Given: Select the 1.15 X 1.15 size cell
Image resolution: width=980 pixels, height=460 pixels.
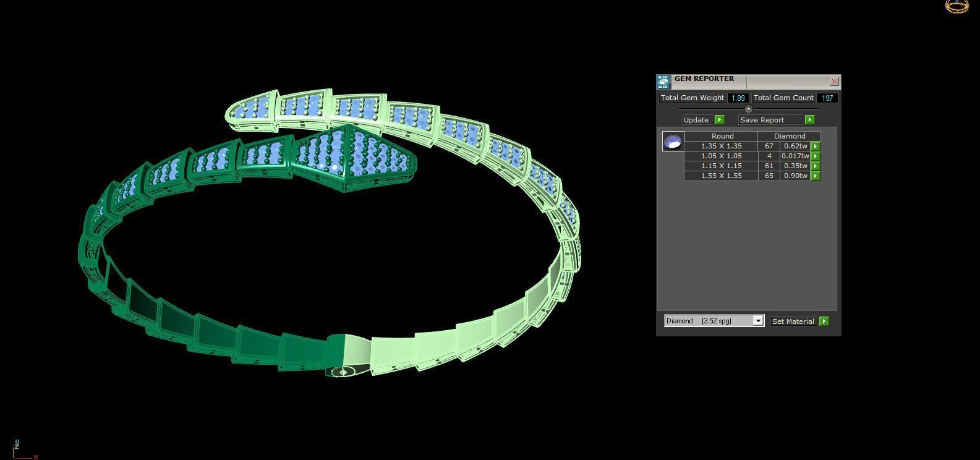Looking at the screenshot, I should (721, 166).
